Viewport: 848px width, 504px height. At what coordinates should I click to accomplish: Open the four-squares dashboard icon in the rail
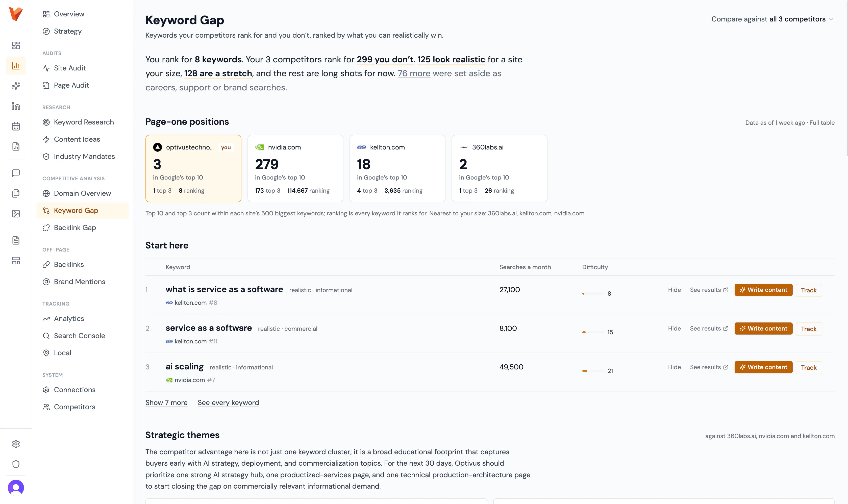pyautogui.click(x=16, y=45)
